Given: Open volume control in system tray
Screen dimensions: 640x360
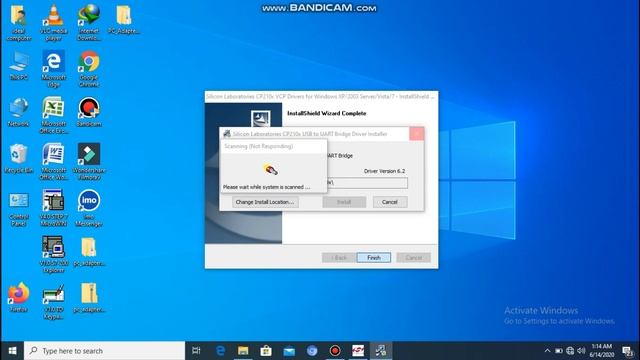Looking at the screenshot, I should pyautogui.click(x=582, y=351).
